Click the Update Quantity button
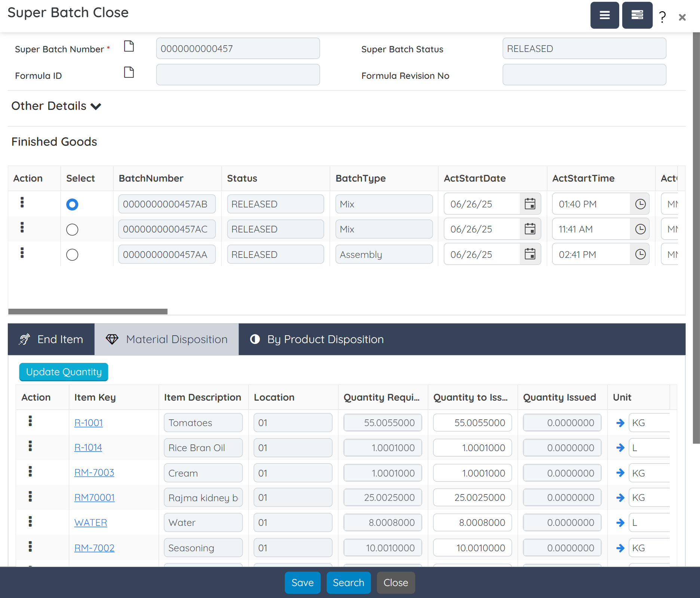 [64, 372]
